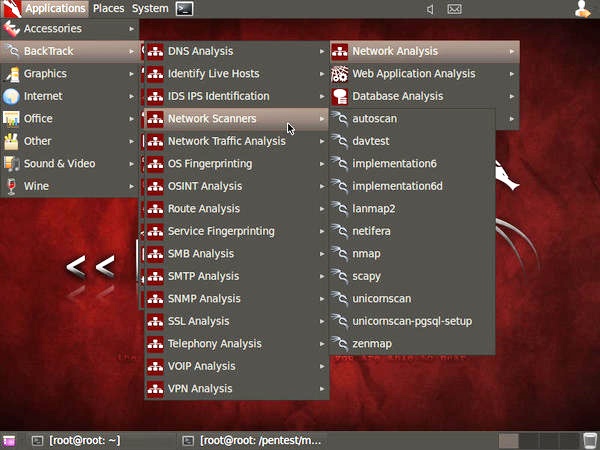Launch nmap

(x=412, y=254)
